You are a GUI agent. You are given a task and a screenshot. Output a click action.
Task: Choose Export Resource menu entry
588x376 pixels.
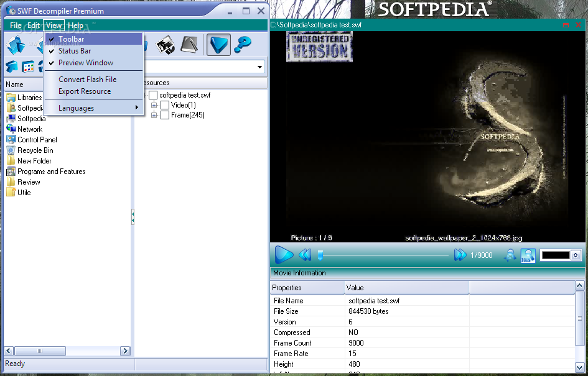pyautogui.click(x=93, y=91)
